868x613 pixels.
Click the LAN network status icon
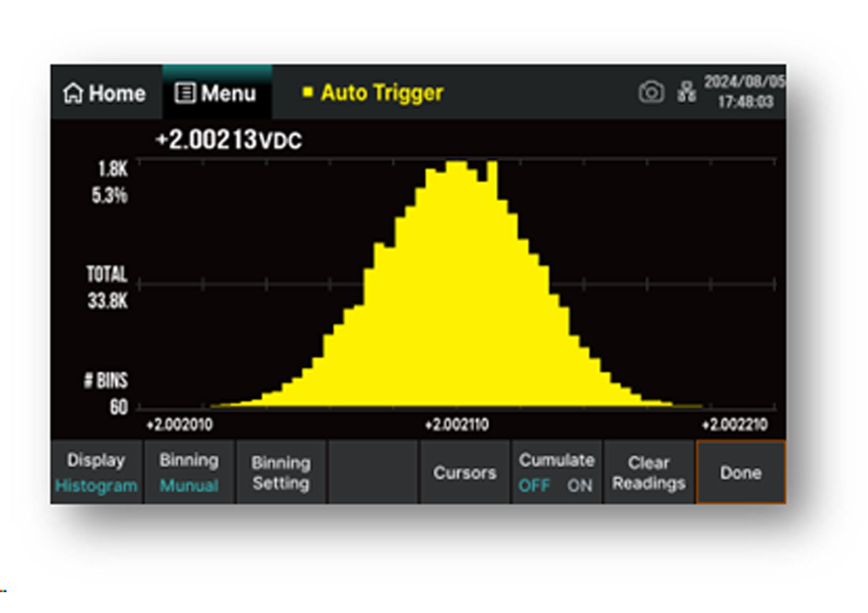[x=686, y=93]
